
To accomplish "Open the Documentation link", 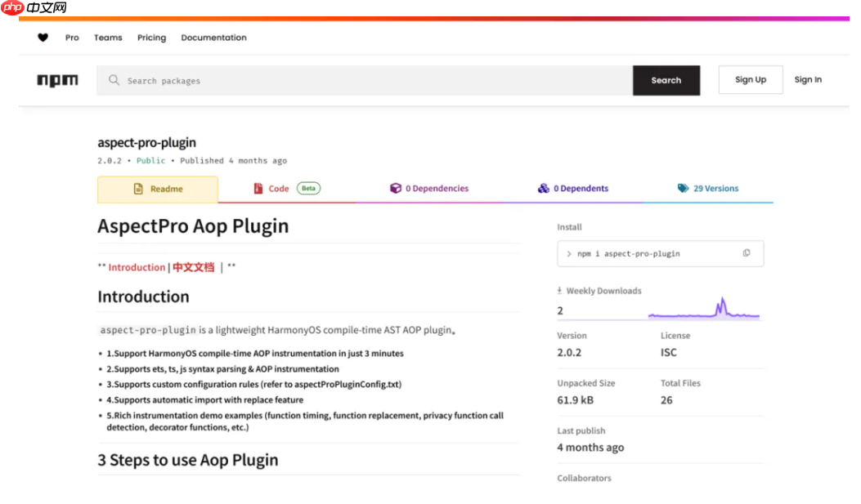I will click(213, 38).
